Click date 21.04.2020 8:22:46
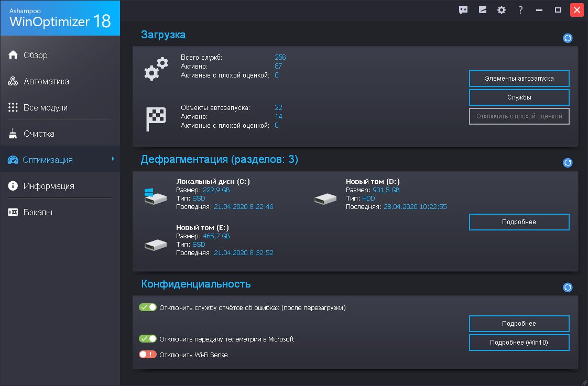The image size is (588, 386). 243,206
